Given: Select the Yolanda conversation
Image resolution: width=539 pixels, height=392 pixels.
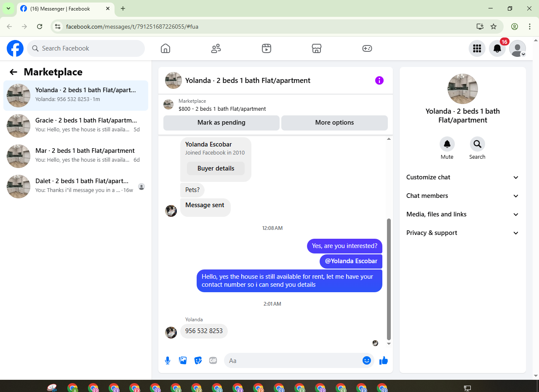Looking at the screenshot, I should (x=76, y=96).
